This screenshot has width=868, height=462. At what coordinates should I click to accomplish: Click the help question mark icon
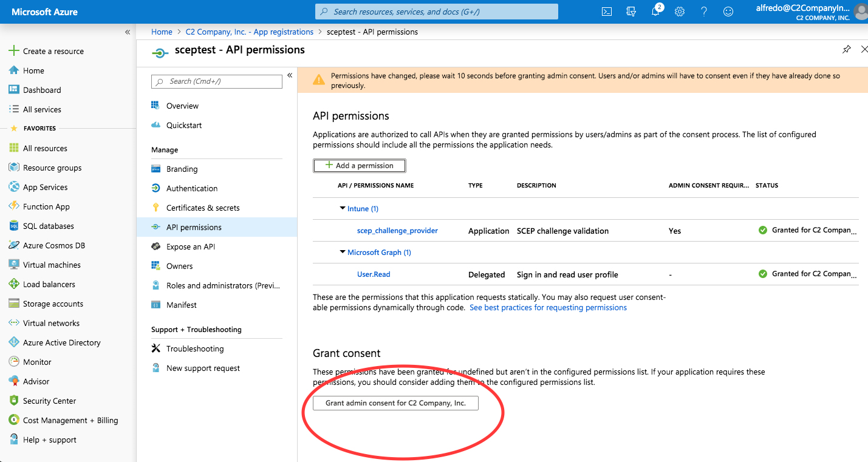tap(704, 12)
